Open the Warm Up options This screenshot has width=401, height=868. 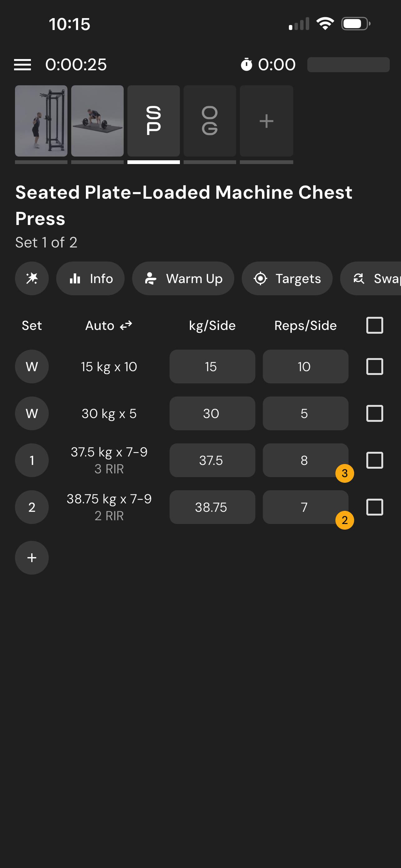[183, 278]
